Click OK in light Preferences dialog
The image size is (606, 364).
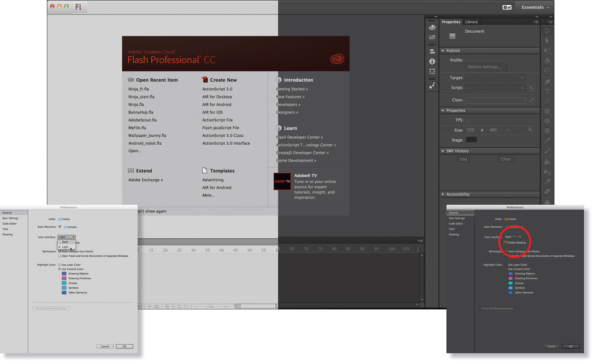(x=124, y=346)
